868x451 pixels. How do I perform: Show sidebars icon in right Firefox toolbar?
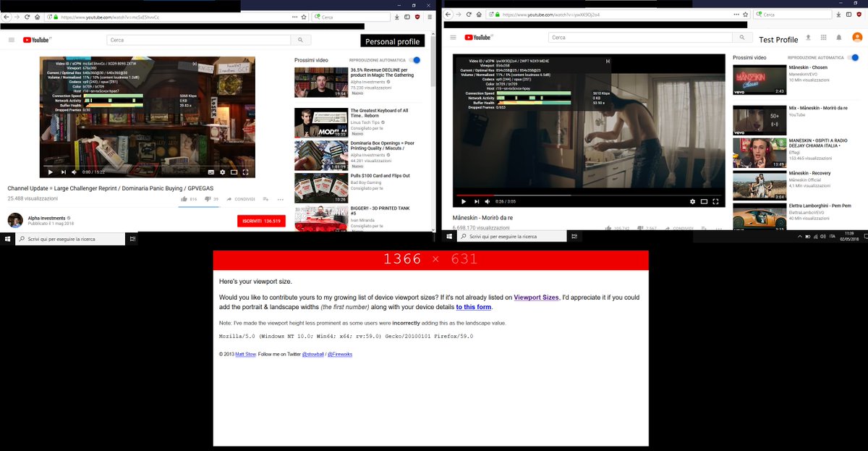pyautogui.click(x=848, y=14)
